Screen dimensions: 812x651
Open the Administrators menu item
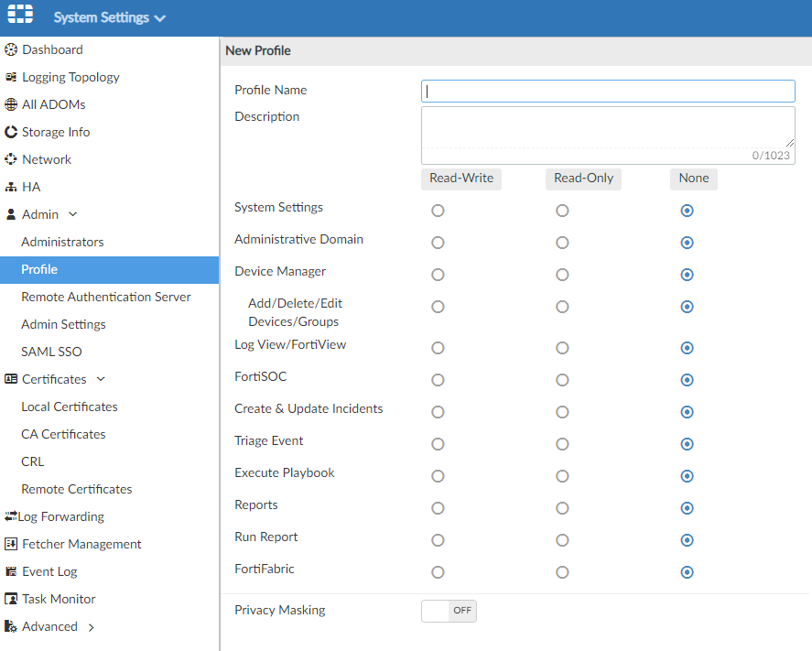62,242
